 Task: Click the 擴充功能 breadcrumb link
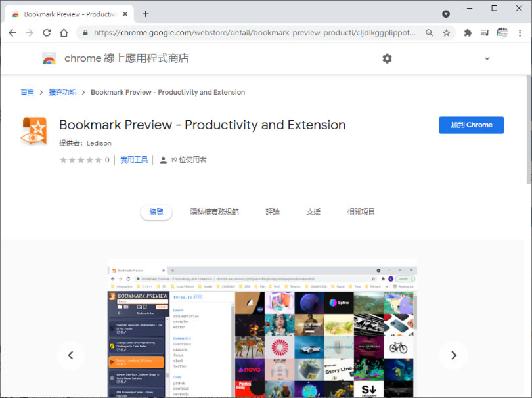point(62,92)
